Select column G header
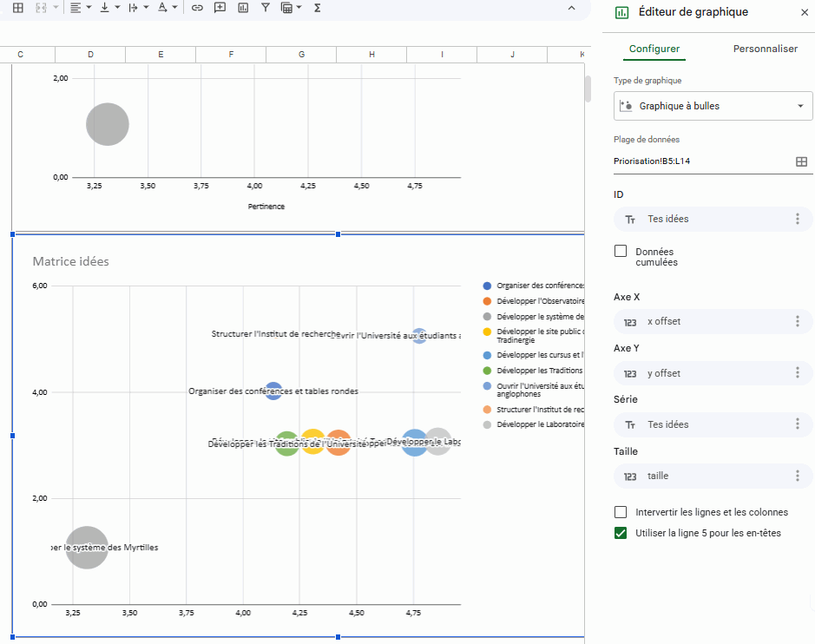815x644 pixels. tap(301, 54)
